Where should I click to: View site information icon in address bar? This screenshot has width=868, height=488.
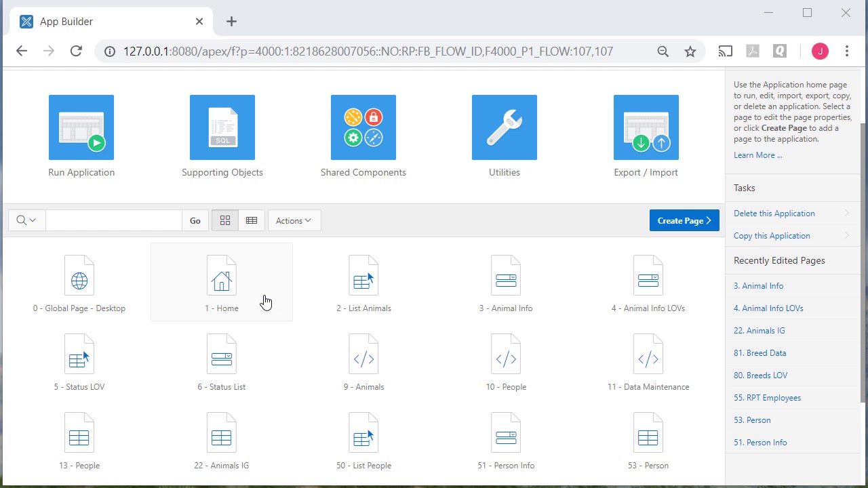pos(110,52)
